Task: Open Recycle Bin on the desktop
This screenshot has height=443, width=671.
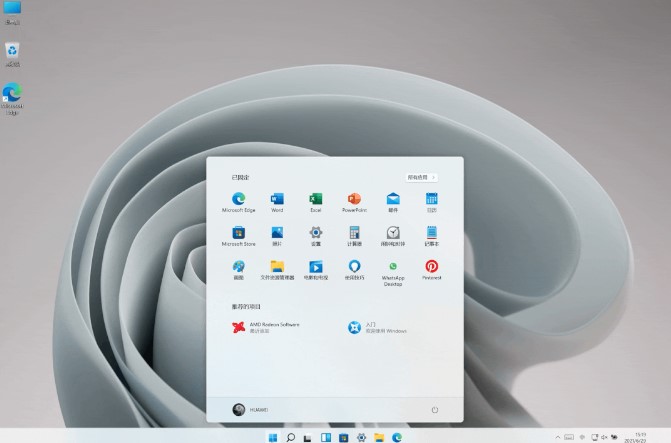Action: 12,50
